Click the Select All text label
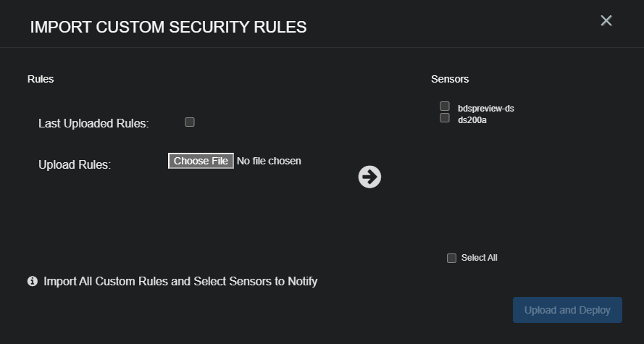The width and height of the screenshot is (644, 344). pyautogui.click(x=479, y=258)
